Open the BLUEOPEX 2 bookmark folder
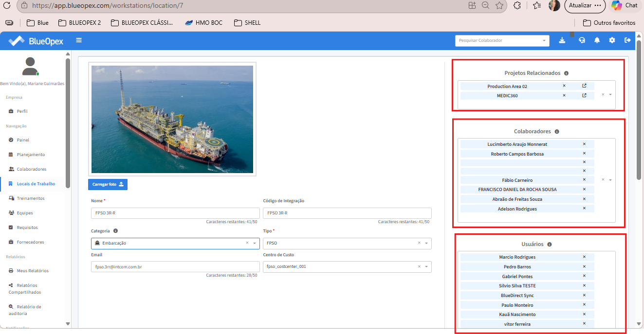 point(79,22)
